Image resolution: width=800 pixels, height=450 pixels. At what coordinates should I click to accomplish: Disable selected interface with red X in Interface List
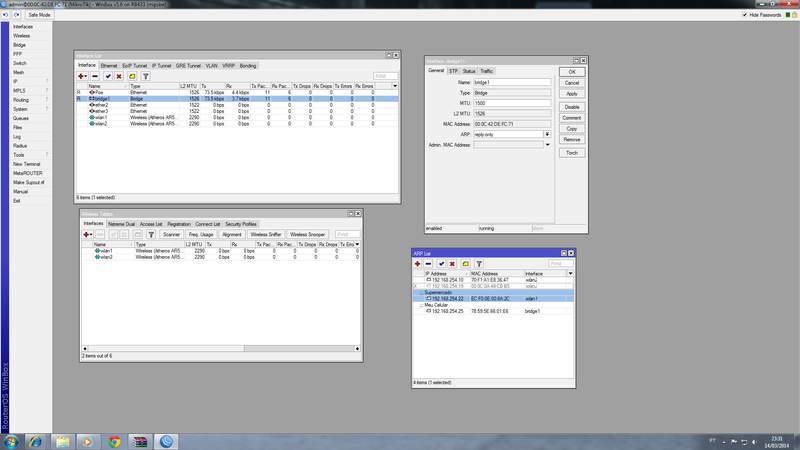coord(119,76)
